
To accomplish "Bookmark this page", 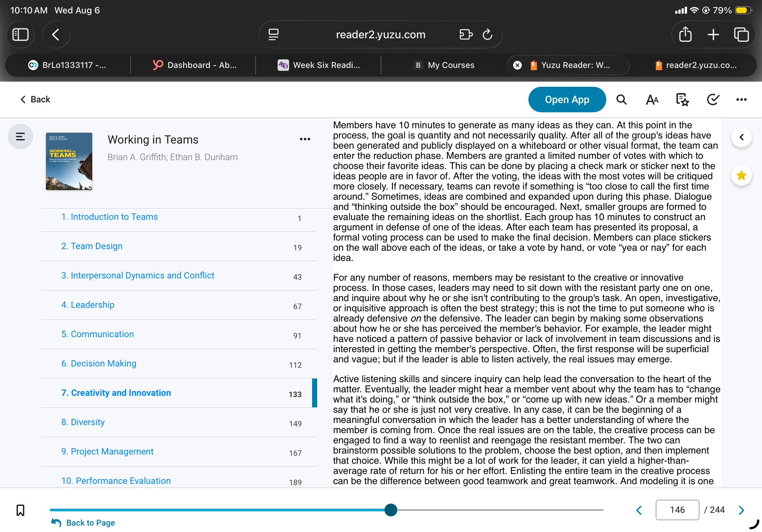I will pyautogui.click(x=20, y=510).
